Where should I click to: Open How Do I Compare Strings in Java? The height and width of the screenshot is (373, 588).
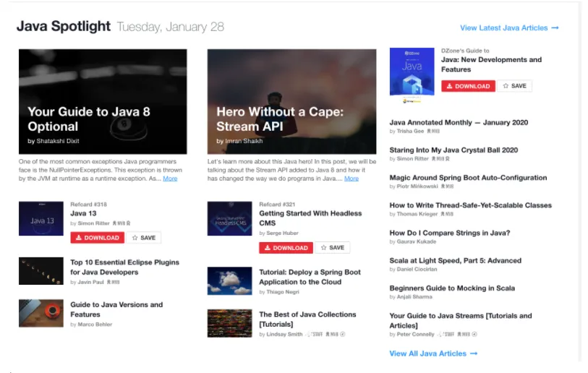click(450, 233)
